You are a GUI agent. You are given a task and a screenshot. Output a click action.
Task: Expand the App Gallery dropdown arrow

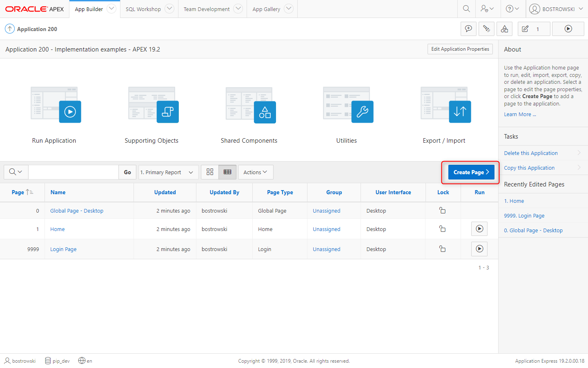(289, 9)
